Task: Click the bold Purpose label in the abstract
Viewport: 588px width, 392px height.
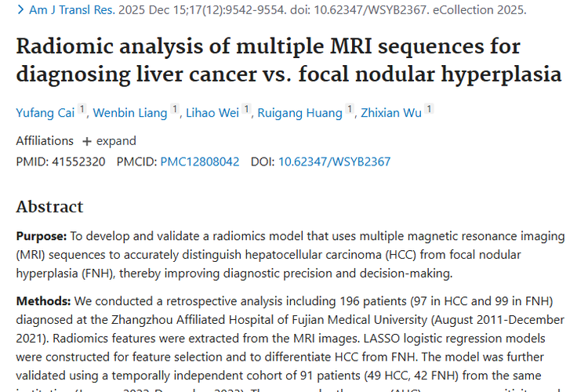Action: point(42,235)
